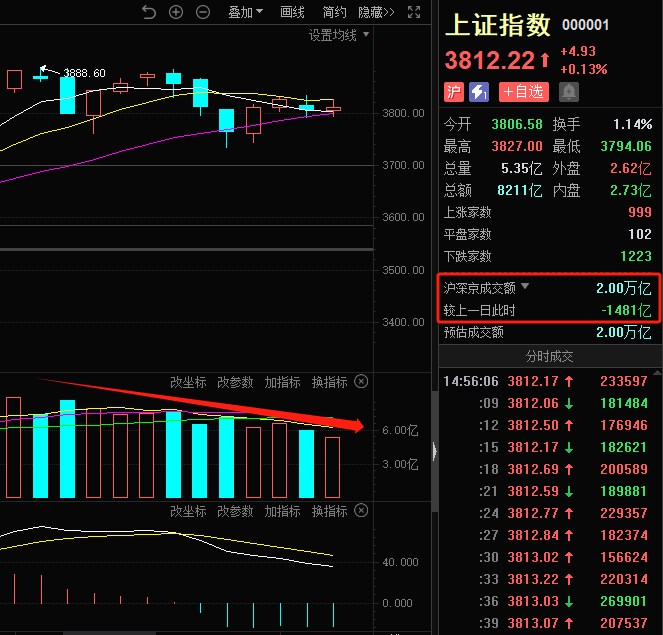Click the 上证指数 index title
The image size is (663, 635).
(x=498, y=25)
